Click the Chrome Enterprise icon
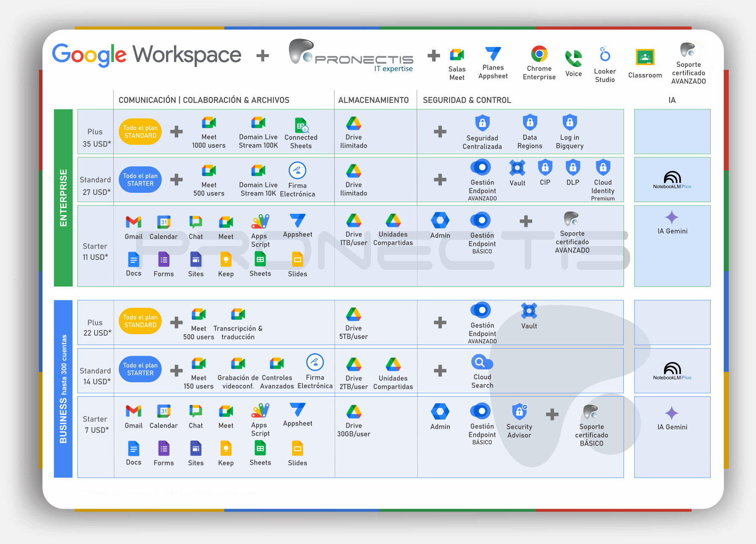 pos(539,54)
